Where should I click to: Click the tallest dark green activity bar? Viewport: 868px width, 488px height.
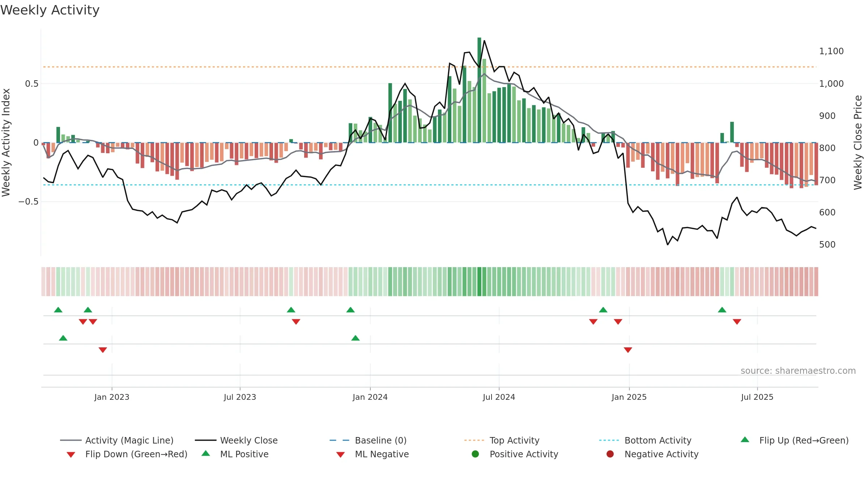pyautogui.click(x=479, y=90)
